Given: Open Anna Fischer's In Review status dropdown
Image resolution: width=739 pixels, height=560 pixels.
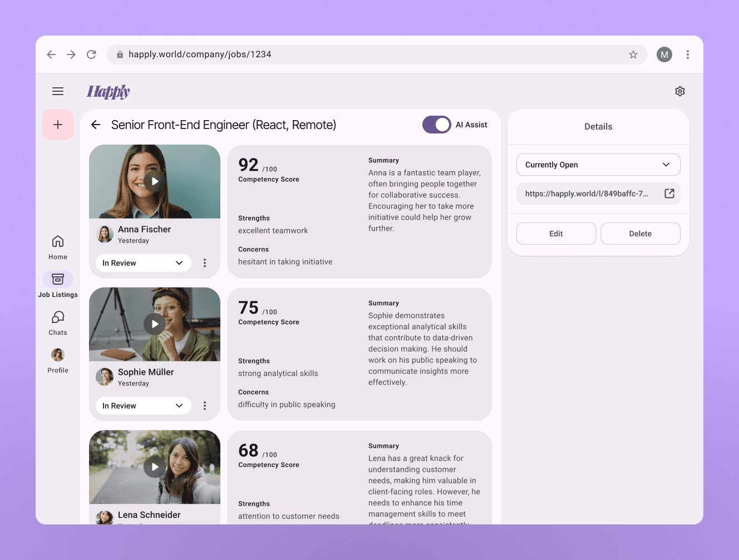Looking at the screenshot, I should point(144,263).
